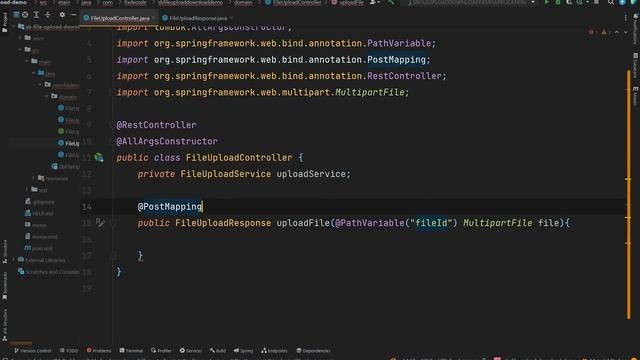Toggle the Structure tool window side tab

tap(4, 251)
